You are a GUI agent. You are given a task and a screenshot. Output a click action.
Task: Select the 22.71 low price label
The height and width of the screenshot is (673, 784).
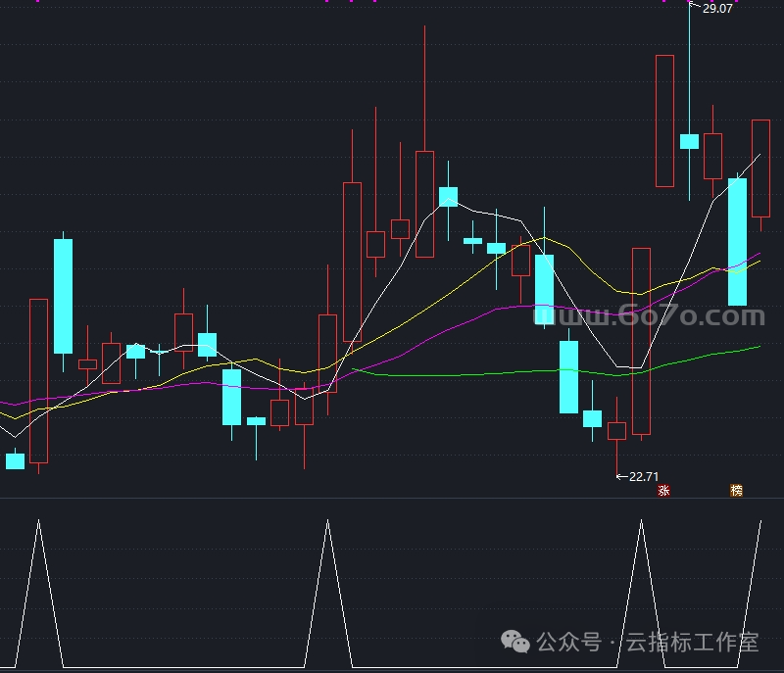(644, 477)
